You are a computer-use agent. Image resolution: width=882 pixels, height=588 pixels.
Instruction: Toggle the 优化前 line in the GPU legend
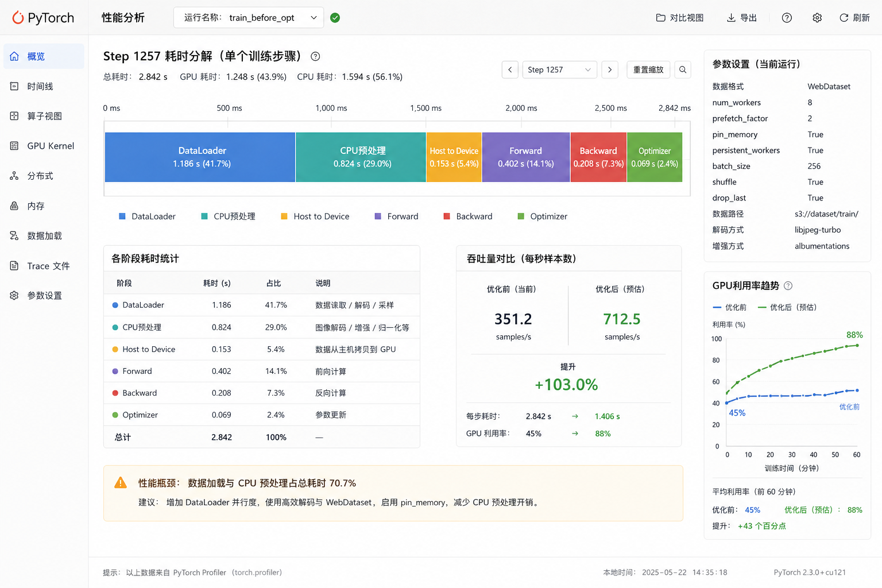pyautogui.click(x=729, y=307)
